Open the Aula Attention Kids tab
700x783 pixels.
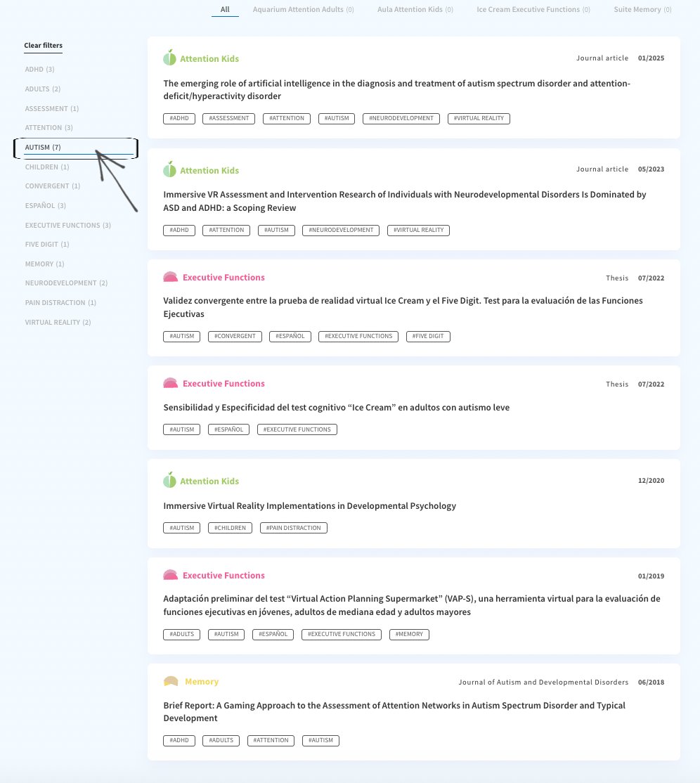tap(415, 9)
